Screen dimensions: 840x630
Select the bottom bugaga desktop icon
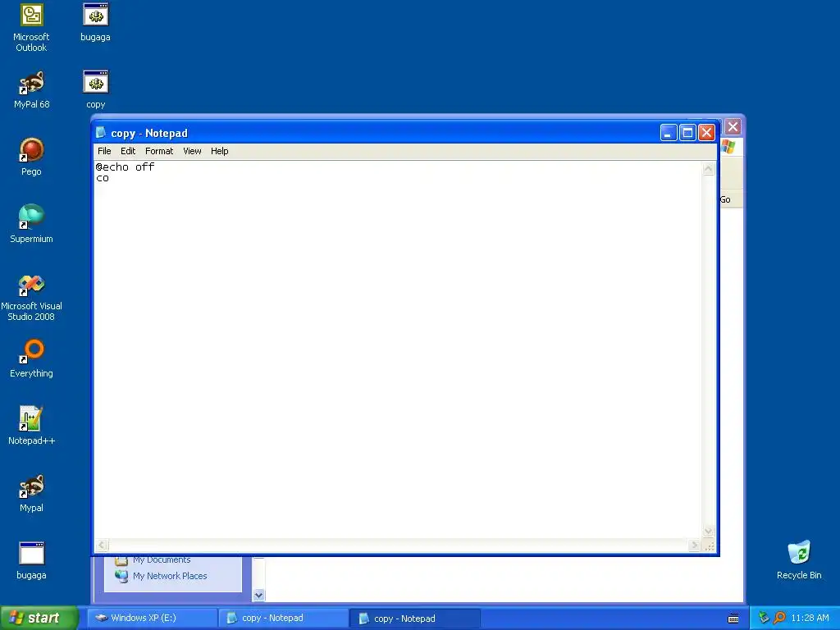[32, 561]
